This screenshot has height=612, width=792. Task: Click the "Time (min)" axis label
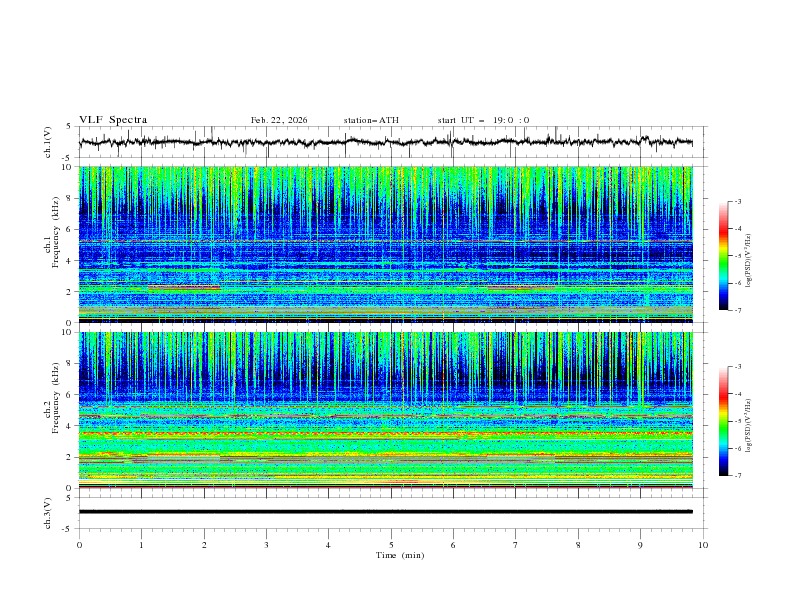coord(400,555)
